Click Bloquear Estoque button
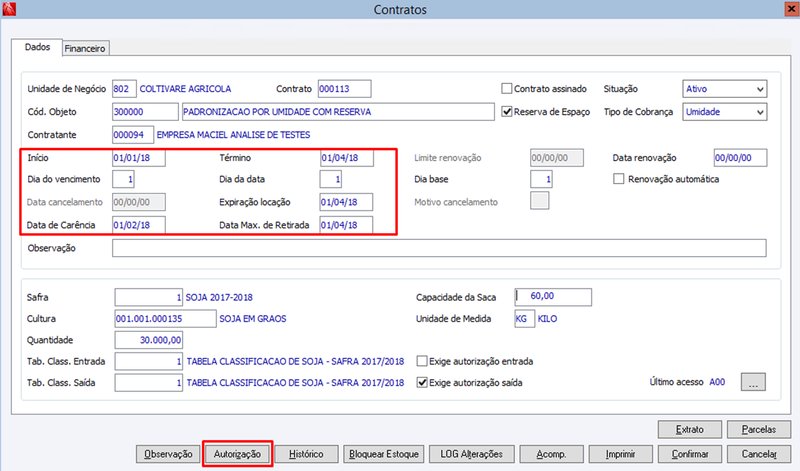The height and width of the screenshot is (471, 800). tap(384, 454)
